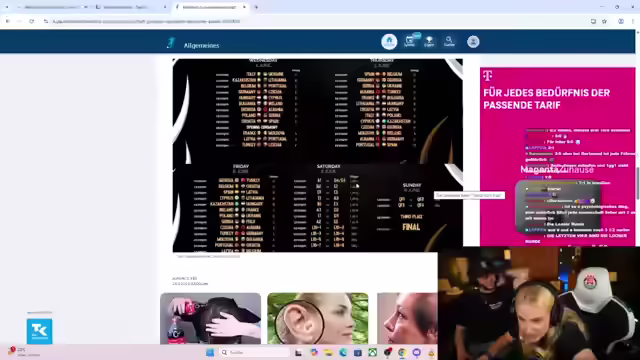Image resolution: width=640 pixels, height=360 pixels.
Task: Open the tournament schedule bracket image
Action: [318, 155]
